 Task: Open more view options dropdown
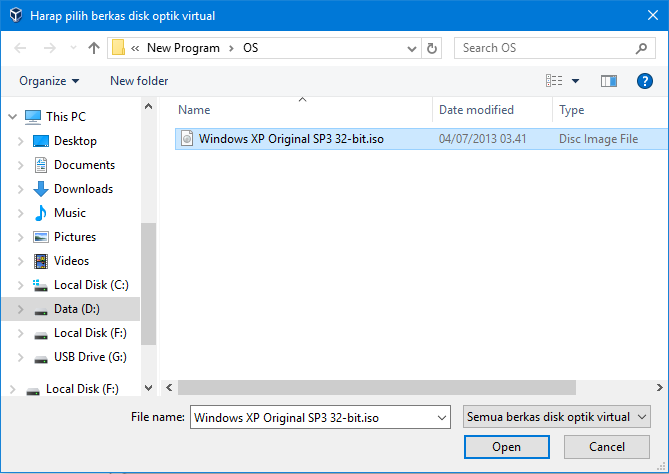pyautogui.click(x=576, y=81)
